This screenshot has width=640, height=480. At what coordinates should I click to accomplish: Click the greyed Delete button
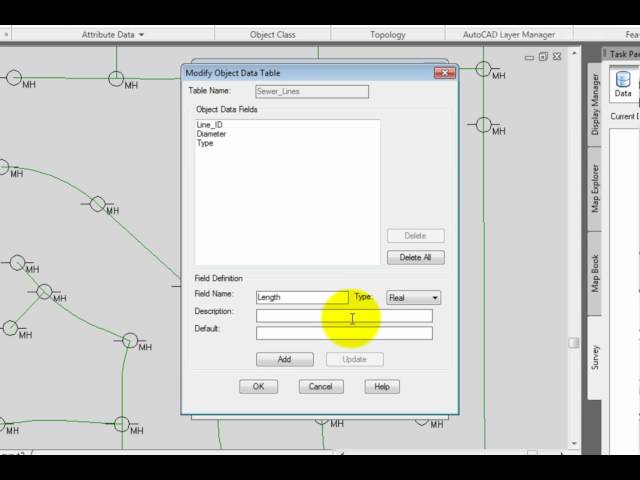pyautogui.click(x=416, y=236)
